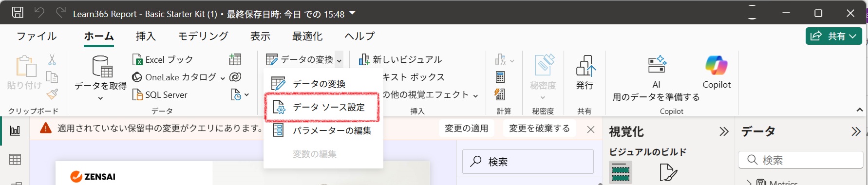The height and width of the screenshot is (185, 868).
Task: Switch to report view in left sidebar
Action: 15,130
